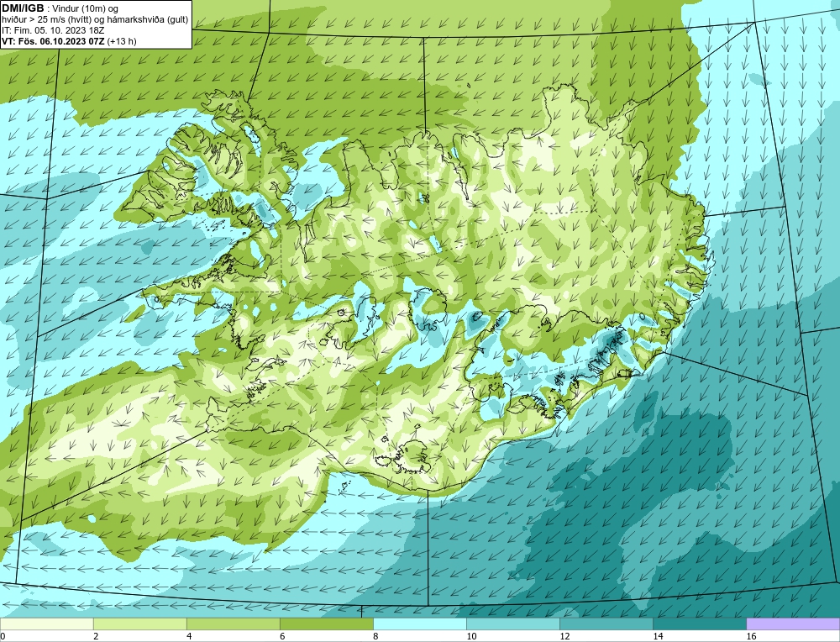Click the legend label '16'

pyautogui.click(x=751, y=636)
